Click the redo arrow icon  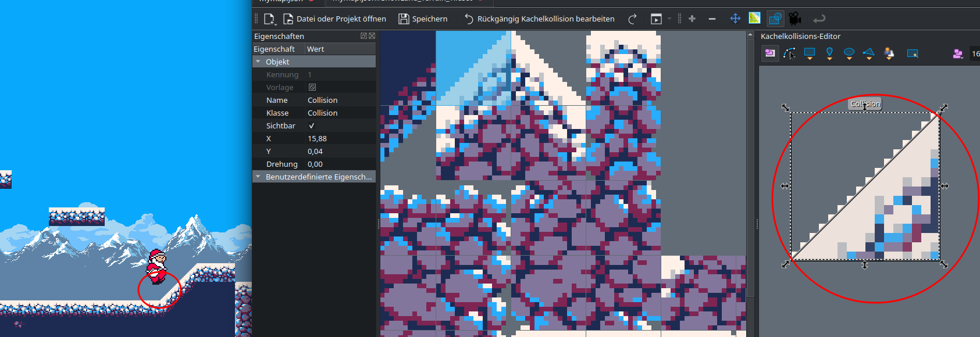(x=632, y=19)
